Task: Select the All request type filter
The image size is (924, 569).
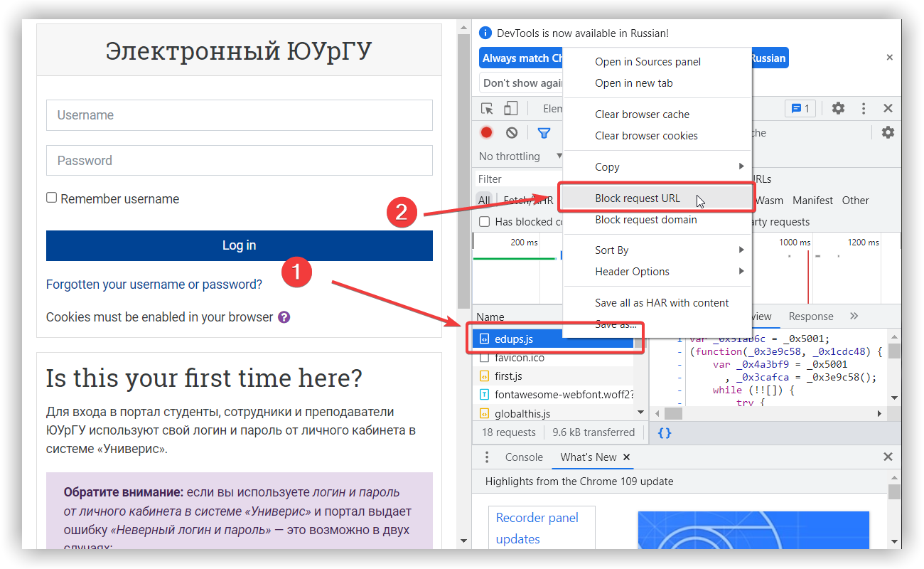Action: [x=484, y=201]
